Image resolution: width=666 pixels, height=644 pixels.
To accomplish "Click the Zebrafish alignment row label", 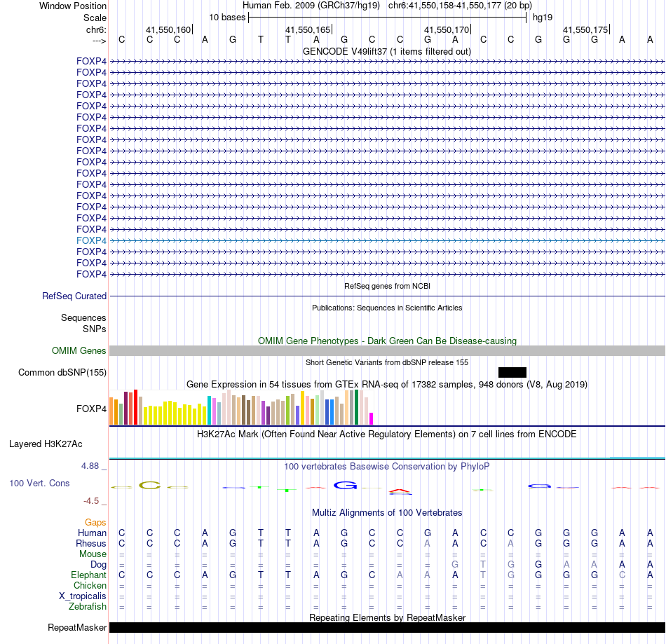I will pos(88,606).
